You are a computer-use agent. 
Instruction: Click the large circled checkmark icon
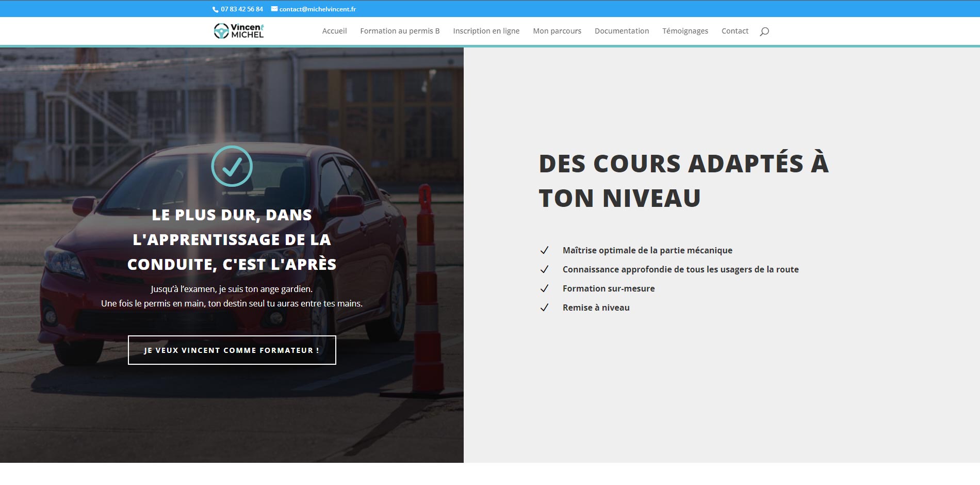coord(232,166)
